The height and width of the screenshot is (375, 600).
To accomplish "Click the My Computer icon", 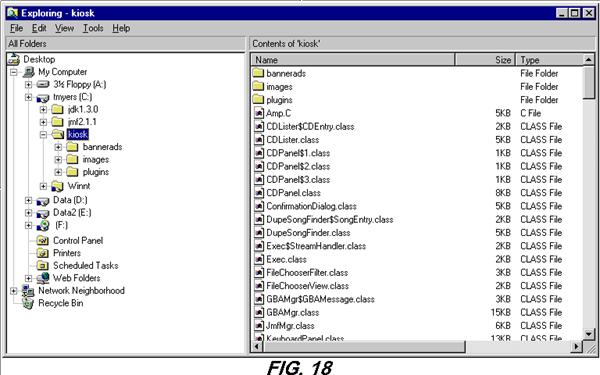I will (x=28, y=72).
